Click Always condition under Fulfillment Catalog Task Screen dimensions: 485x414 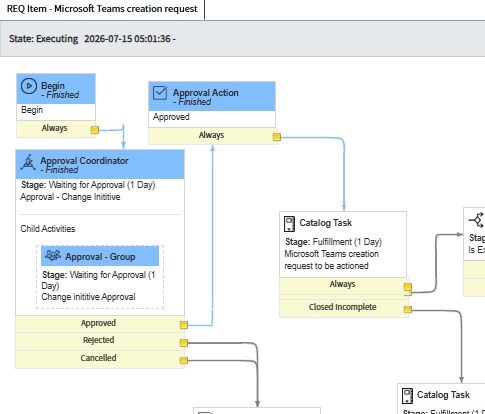pyautogui.click(x=343, y=286)
